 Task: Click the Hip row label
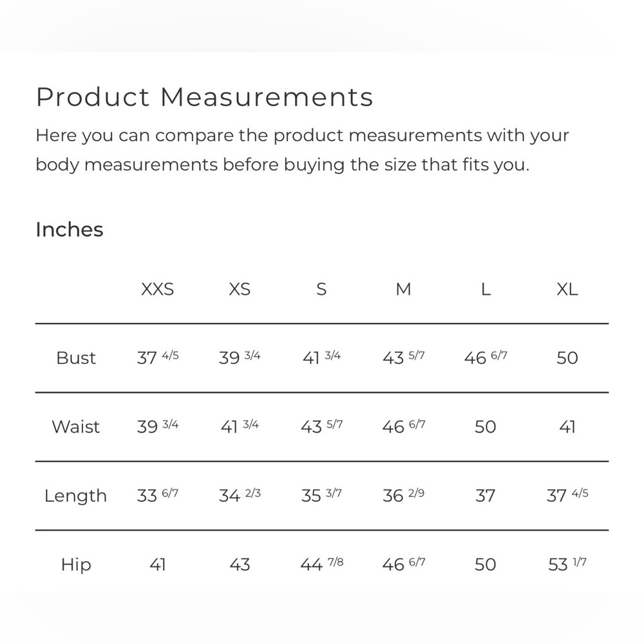click(76, 565)
